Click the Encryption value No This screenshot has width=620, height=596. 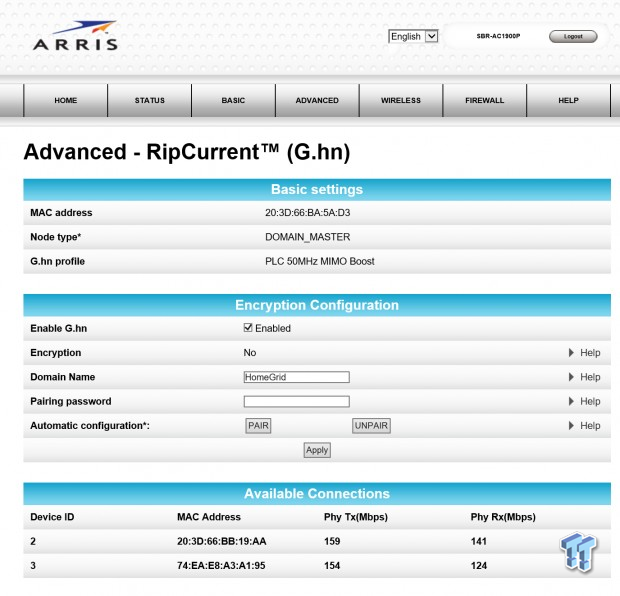coord(250,353)
